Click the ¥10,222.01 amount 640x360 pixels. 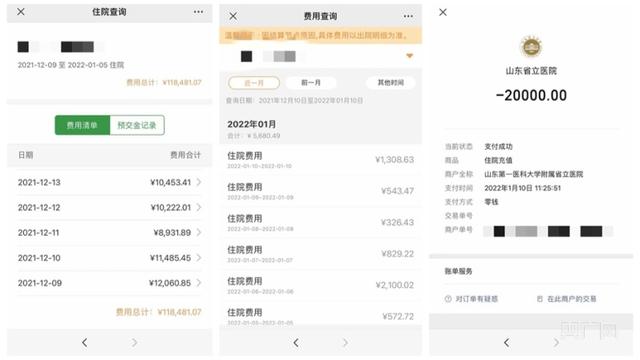click(x=170, y=207)
